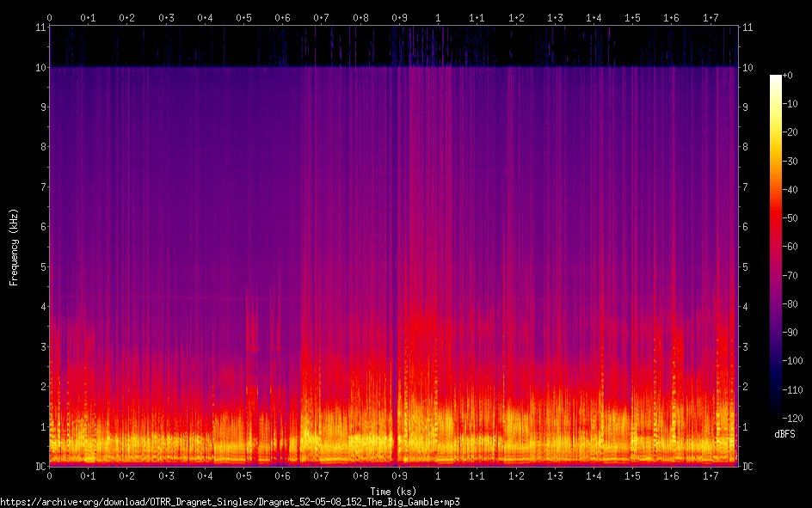The width and height of the screenshot is (812, 508).
Task: Click the 'DC' label on right frequency axis
Action: [747, 467]
